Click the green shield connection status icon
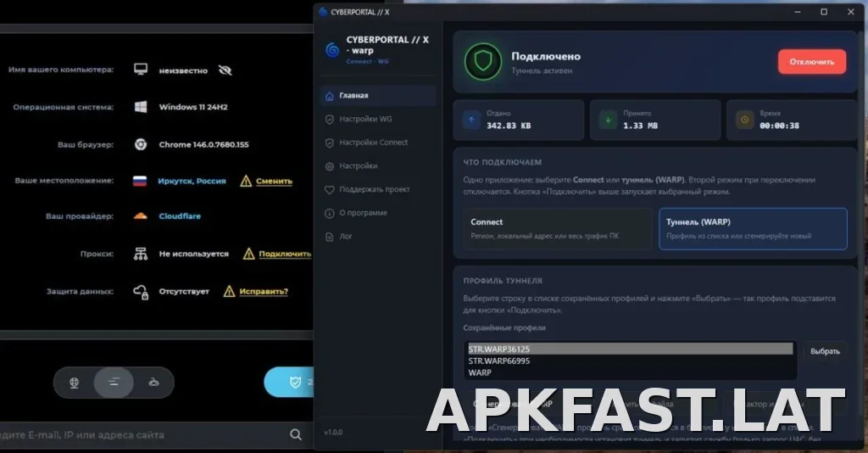The image size is (868, 453). click(x=482, y=61)
